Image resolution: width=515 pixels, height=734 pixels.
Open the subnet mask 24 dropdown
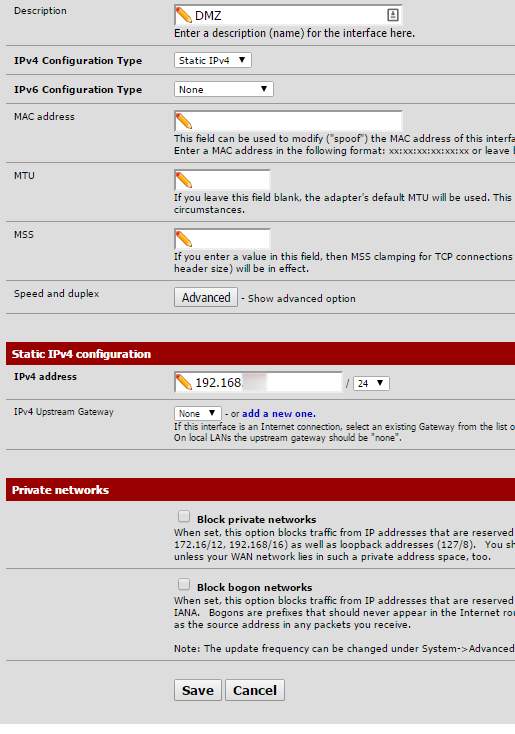tap(371, 383)
